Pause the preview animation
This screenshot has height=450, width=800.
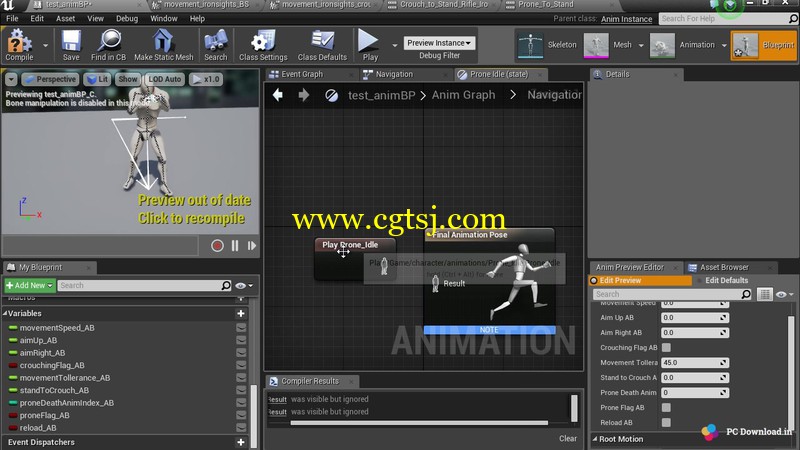click(x=235, y=246)
